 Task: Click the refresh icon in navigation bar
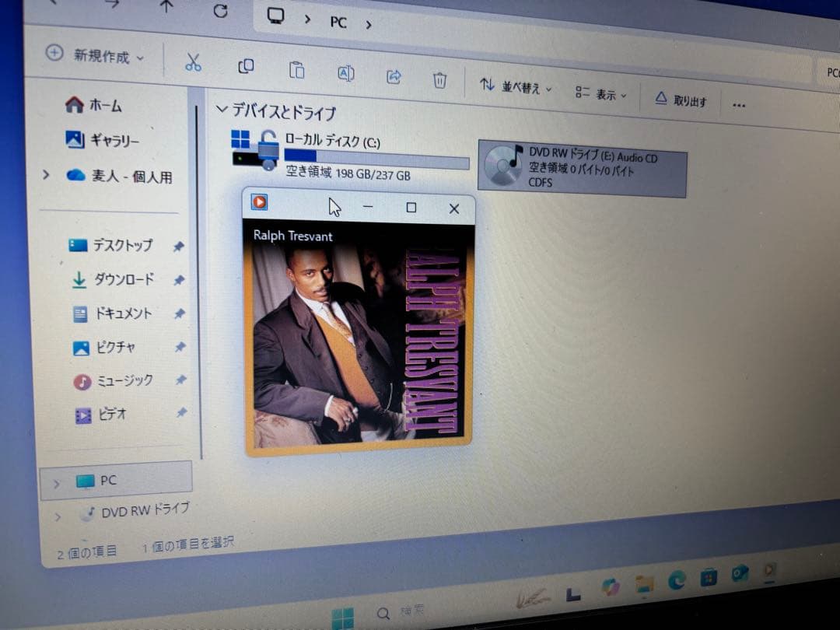click(220, 11)
